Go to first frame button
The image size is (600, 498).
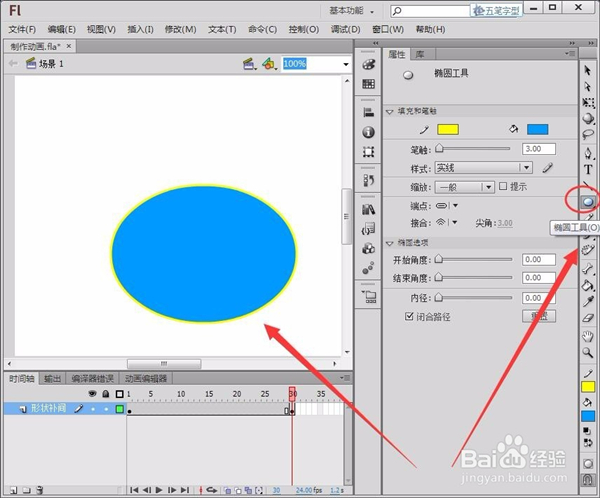[x=134, y=490]
